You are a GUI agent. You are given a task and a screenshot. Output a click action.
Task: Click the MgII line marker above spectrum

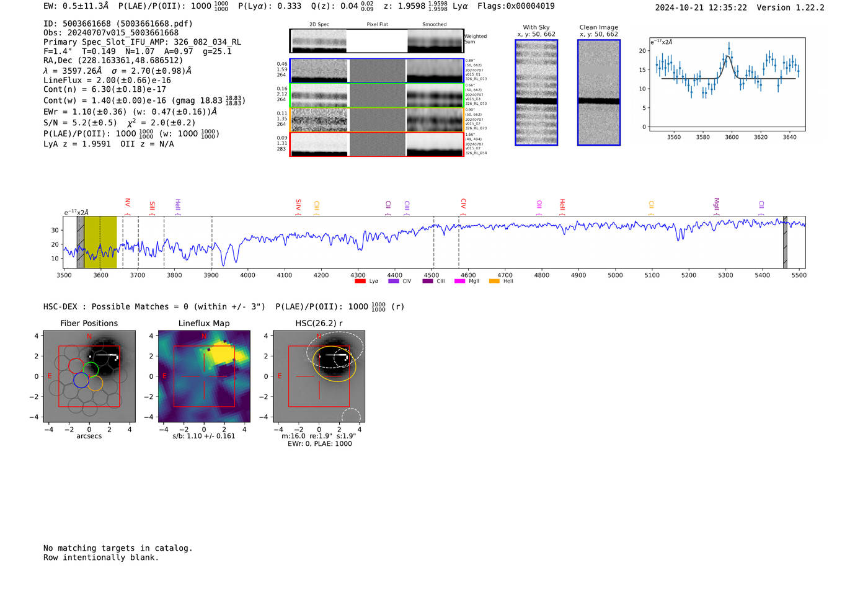click(717, 207)
